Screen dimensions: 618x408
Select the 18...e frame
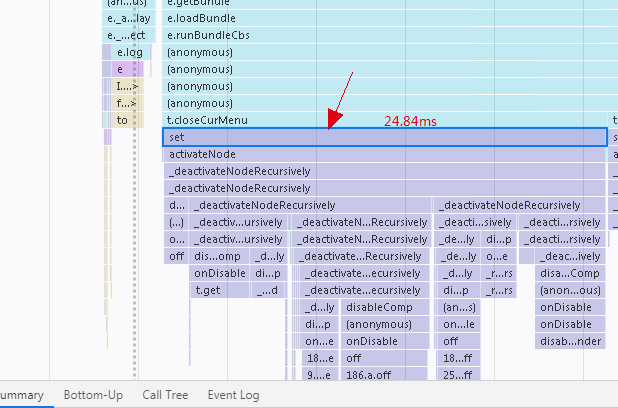click(x=320, y=358)
